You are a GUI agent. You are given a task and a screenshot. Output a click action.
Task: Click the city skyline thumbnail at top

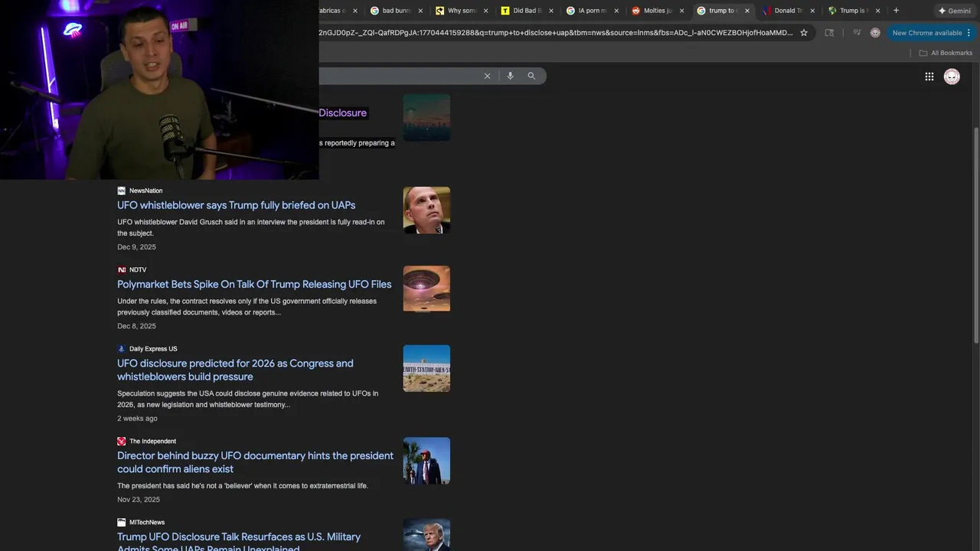click(x=426, y=118)
